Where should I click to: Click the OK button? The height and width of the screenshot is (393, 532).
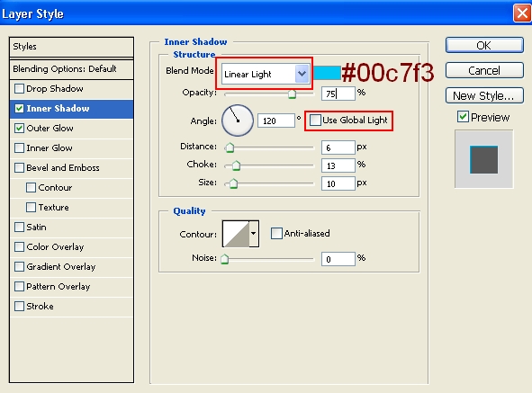[x=484, y=46]
